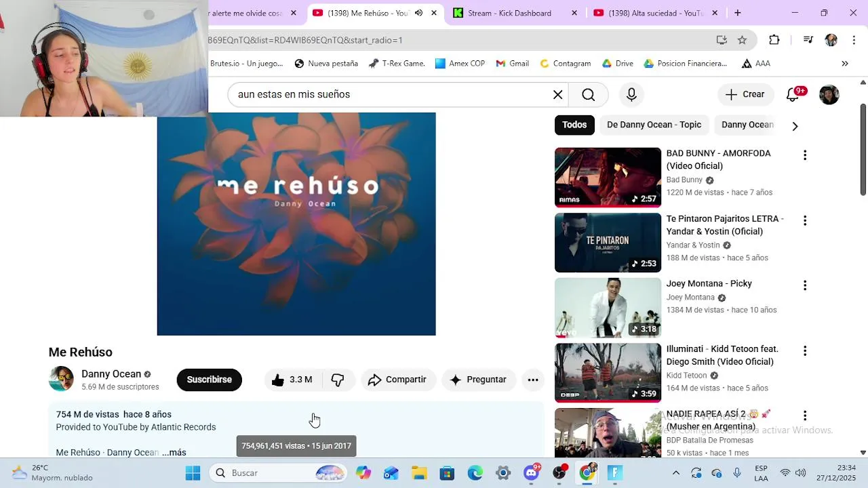
Task: Play the BAD BUNNY - AMORFODA thumbnail
Action: tap(608, 178)
